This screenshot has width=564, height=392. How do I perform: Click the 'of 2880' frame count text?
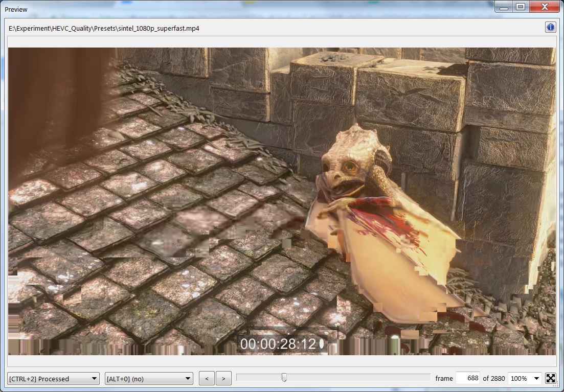(x=494, y=378)
